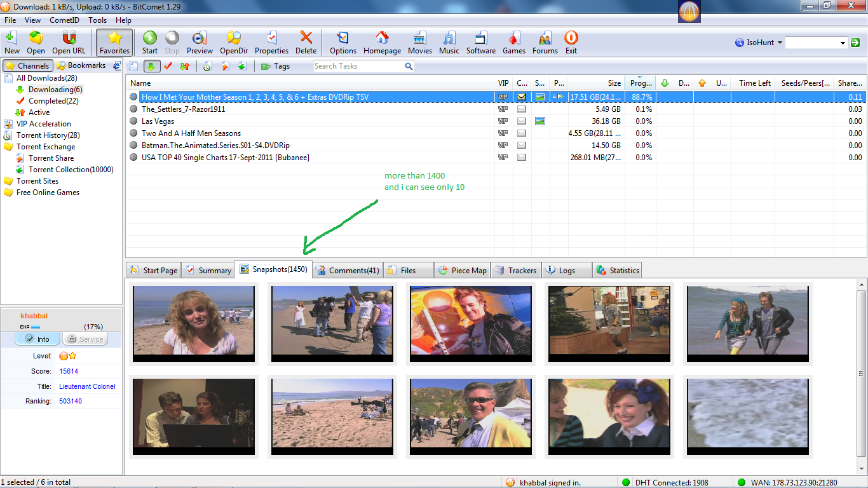Image resolution: width=868 pixels, height=488 pixels.
Task: Click the Stop toolbar icon
Action: 172,43
